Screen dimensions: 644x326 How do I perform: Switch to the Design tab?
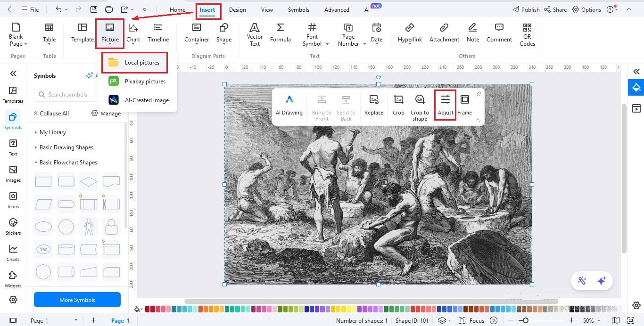point(237,9)
